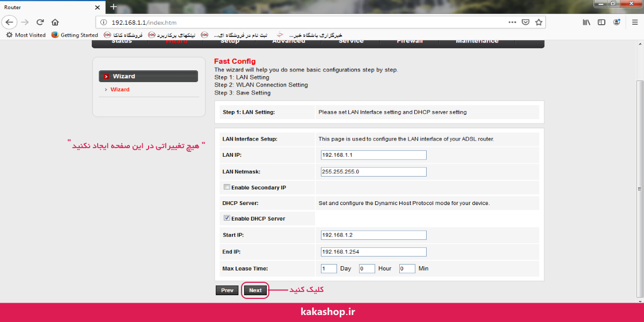The width and height of the screenshot is (644, 322).
Task: Open the Most Visited bookmarks folder
Action: pyautogui.click(x=26, y=35)
